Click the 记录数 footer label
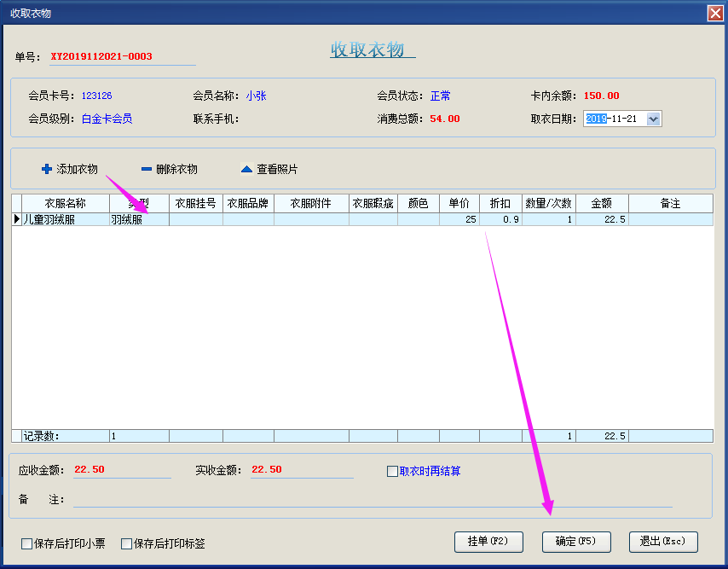Image resolution: width=728 pixels, height=569 pixels. 41,436
